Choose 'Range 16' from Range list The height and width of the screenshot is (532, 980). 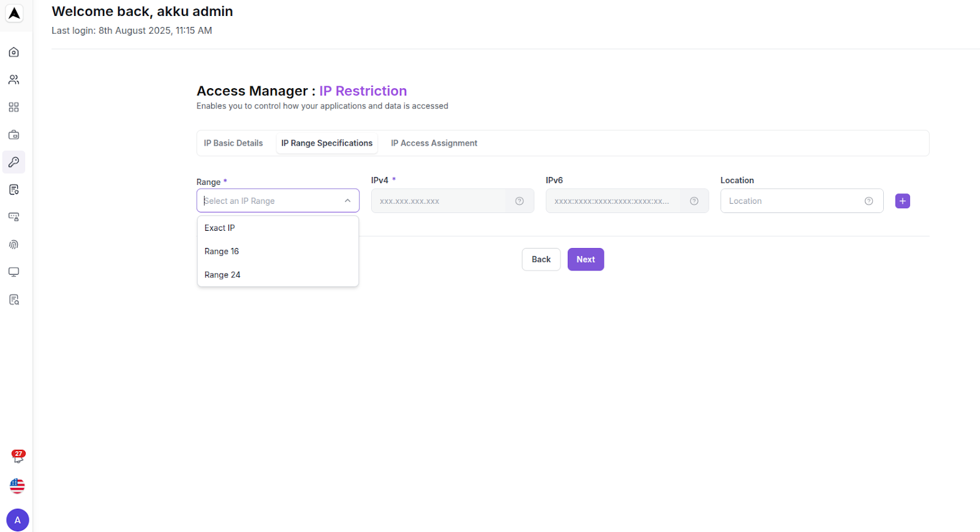tap(277, 252)
